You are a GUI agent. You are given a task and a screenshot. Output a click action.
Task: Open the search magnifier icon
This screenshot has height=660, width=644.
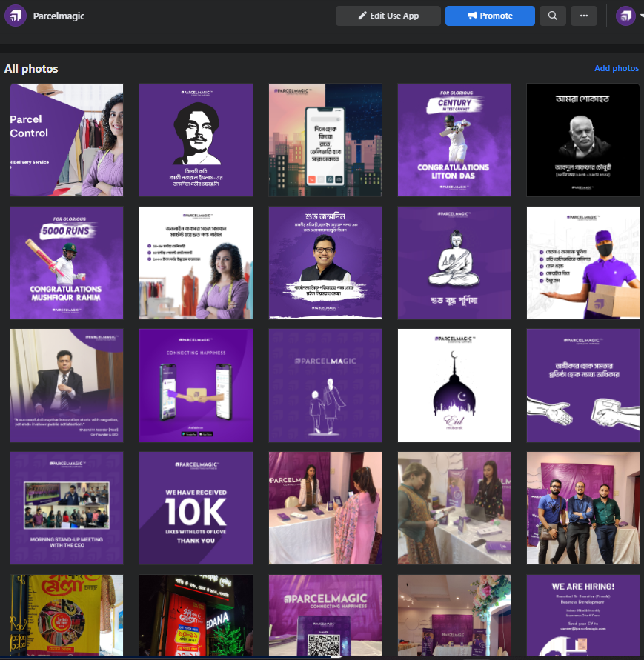[553, 16]
